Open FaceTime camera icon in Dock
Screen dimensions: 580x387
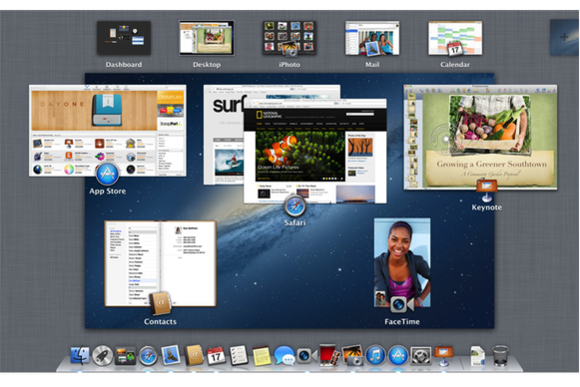tap(307, 356)
